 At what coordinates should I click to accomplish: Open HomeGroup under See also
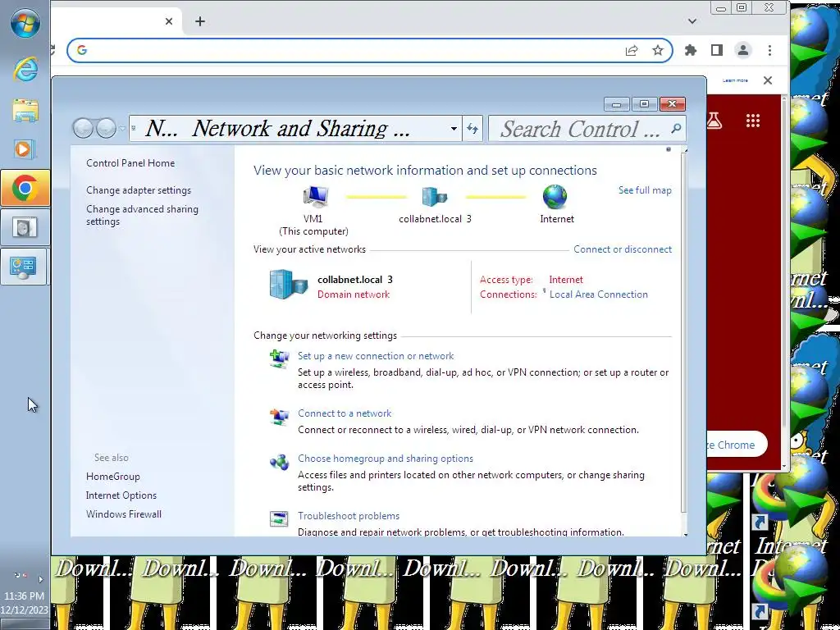112,477
